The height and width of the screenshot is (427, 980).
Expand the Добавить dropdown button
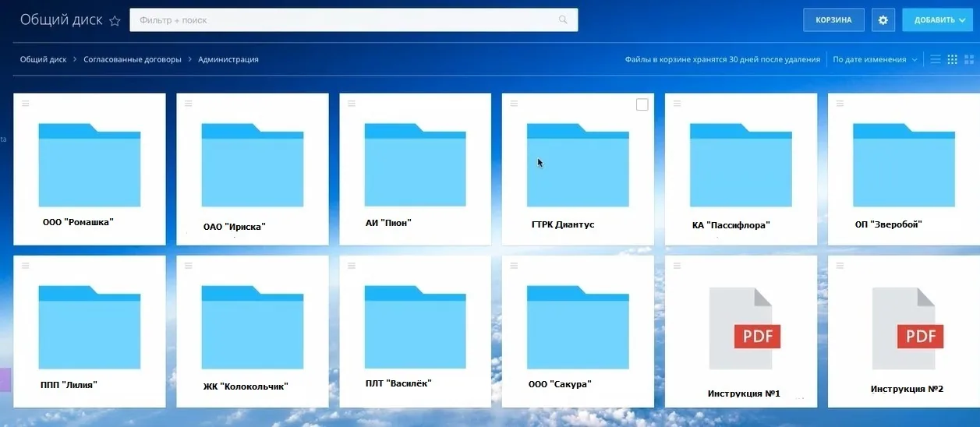[939, 20]
